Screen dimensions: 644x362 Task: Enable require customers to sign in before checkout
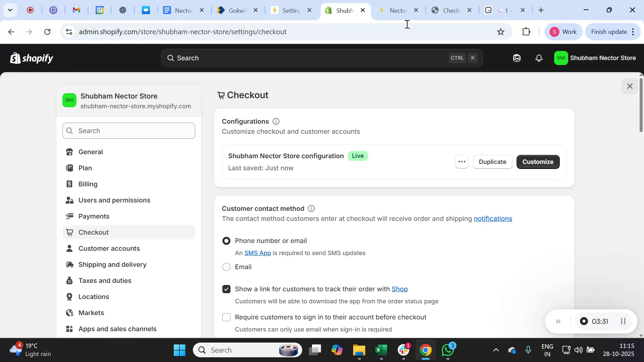click(226, 317)
